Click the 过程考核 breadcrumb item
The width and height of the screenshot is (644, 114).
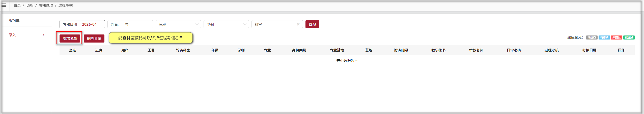(x=66, y=5)
